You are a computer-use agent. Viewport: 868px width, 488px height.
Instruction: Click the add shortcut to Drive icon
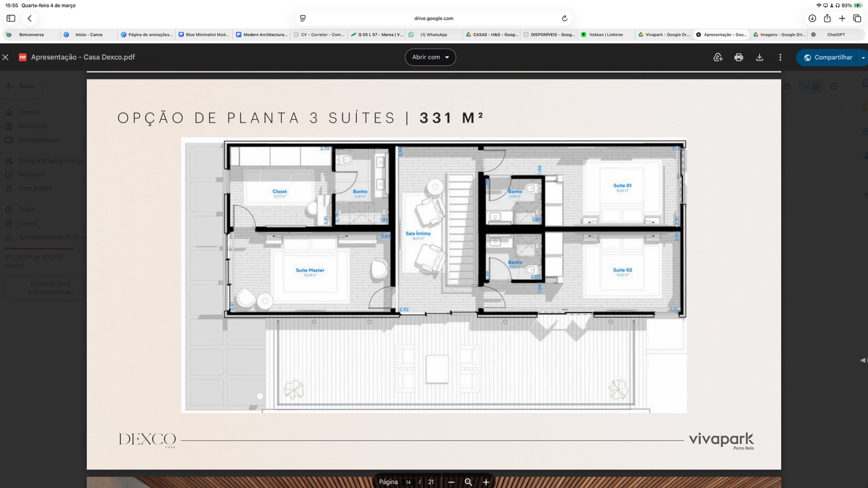tap(718, 57)
